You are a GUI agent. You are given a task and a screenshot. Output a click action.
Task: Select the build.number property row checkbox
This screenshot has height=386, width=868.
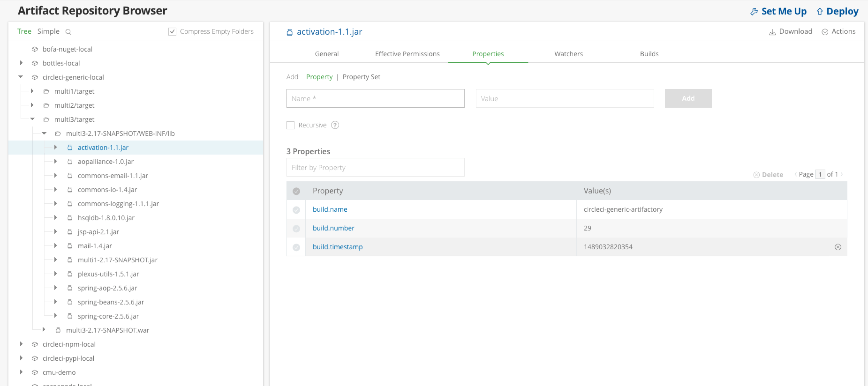tap(296, 228)
